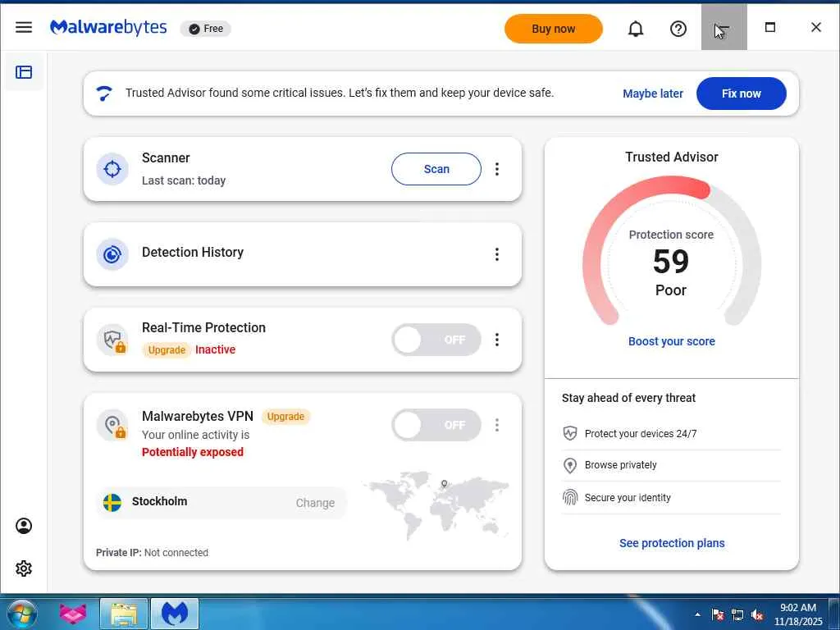Click the Free plan badge
840x630 pixels.
click(206, 29)
